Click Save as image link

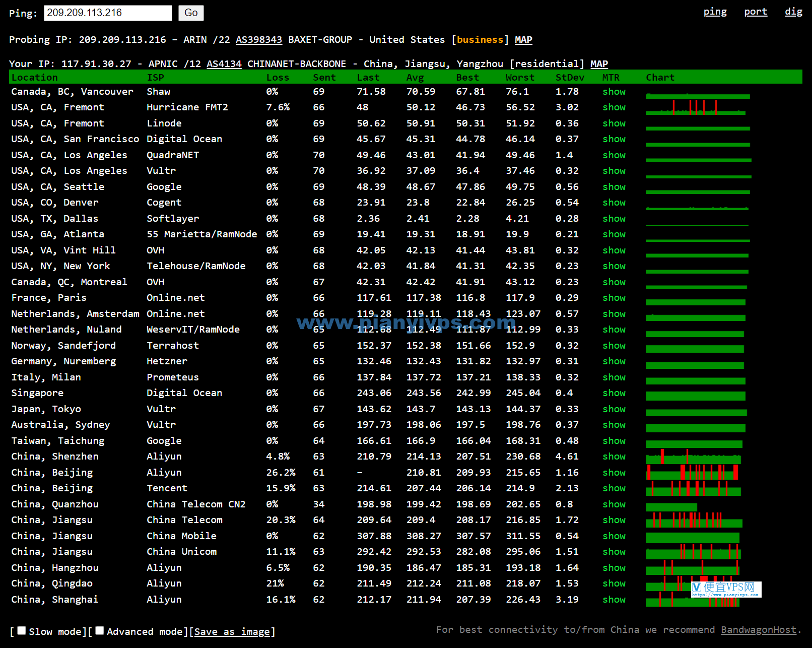tap(232, 632)
